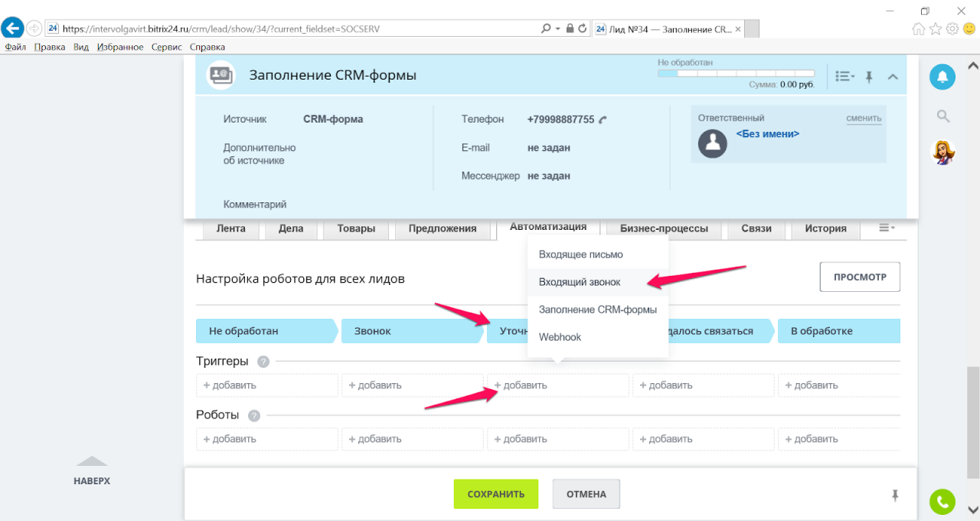Click the Robots help question mark
This screenshot has height=521, width=980.
(254, 415)
